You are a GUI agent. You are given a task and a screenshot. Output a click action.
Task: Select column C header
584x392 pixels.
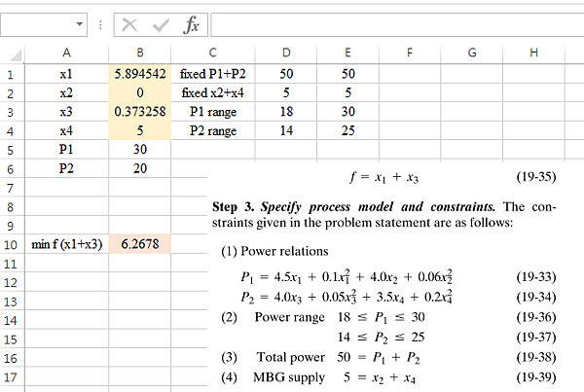click(213, 53)
